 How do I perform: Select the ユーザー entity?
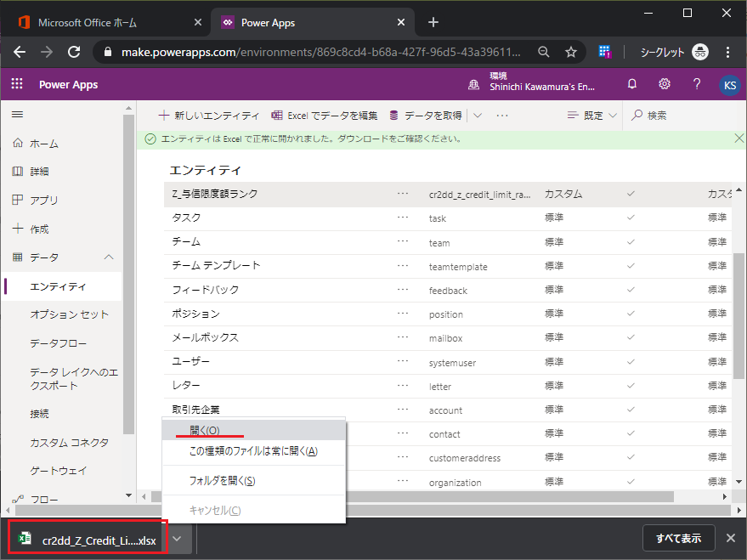coord(190,361)
